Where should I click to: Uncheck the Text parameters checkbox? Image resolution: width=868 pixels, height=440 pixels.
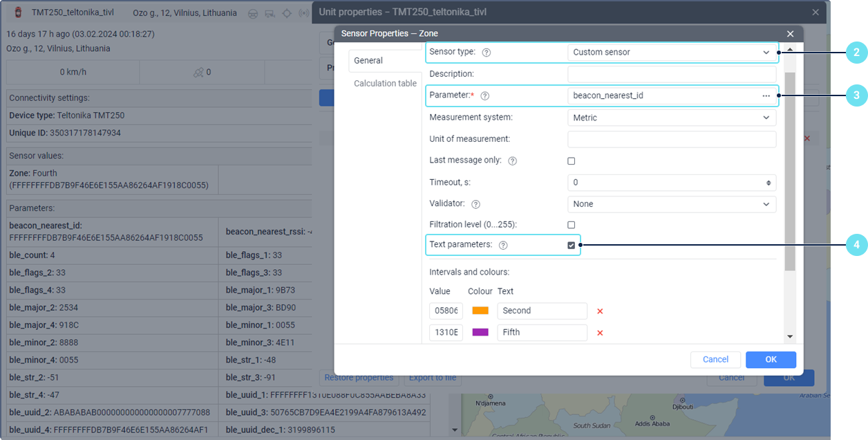[572, 245]
